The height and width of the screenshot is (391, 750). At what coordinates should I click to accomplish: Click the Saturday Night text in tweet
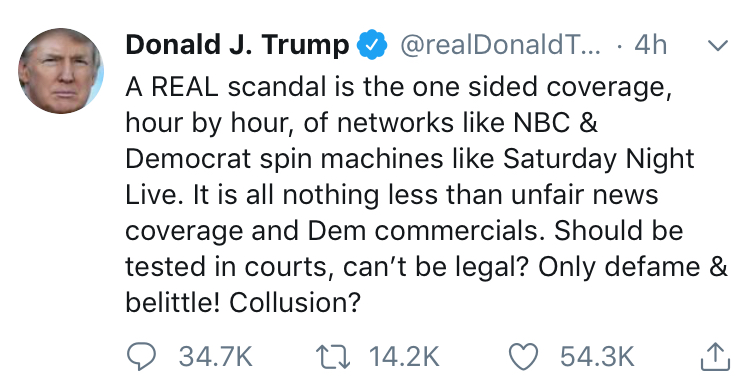[598, 159]
